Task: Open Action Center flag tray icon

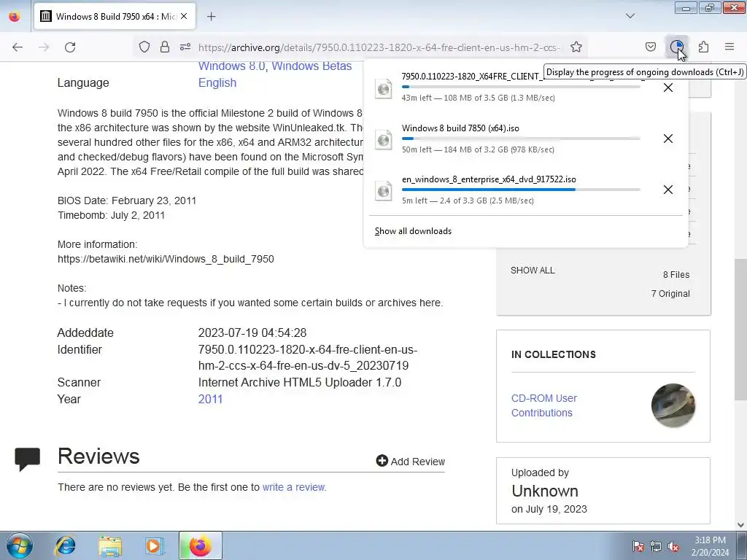Action: pos(638,546)
